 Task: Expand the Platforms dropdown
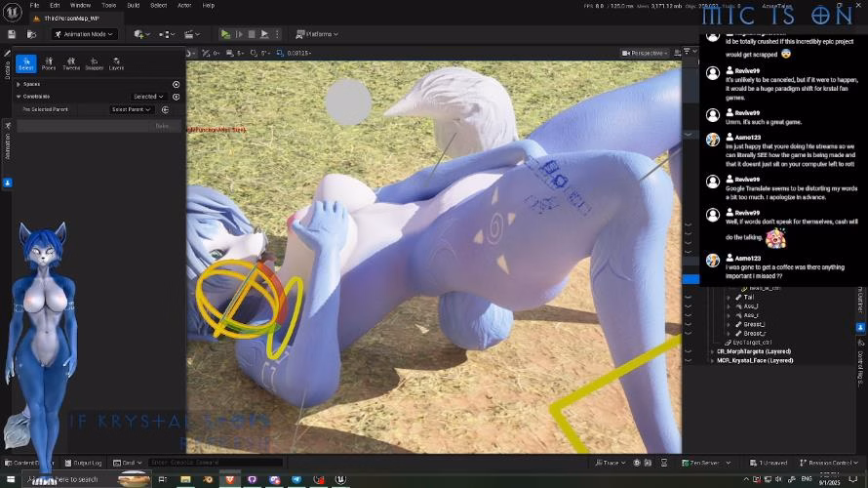pos(315,34)
